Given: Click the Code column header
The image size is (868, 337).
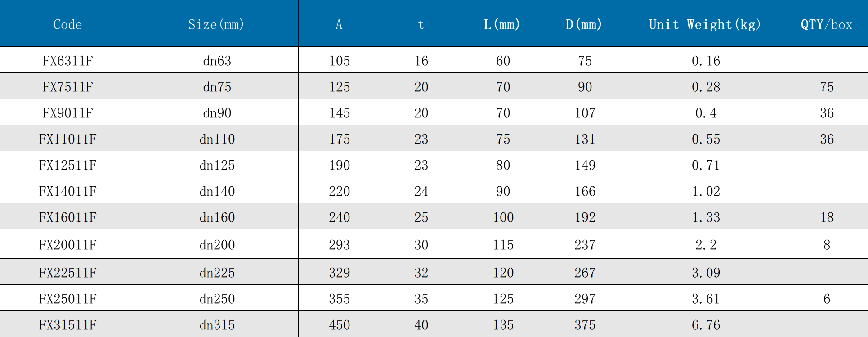Looking at the screenshot, I should point(68,24).
